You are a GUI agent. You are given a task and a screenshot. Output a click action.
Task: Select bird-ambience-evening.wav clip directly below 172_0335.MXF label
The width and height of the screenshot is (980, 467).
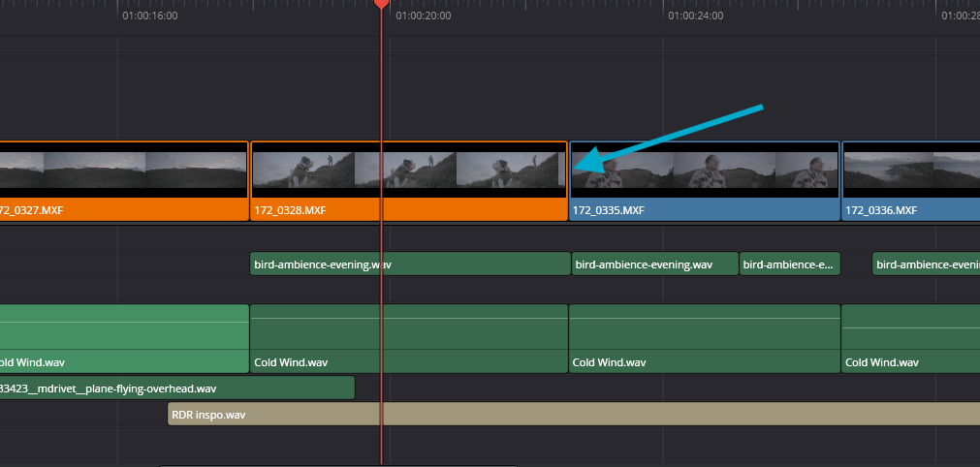[654, 264]
